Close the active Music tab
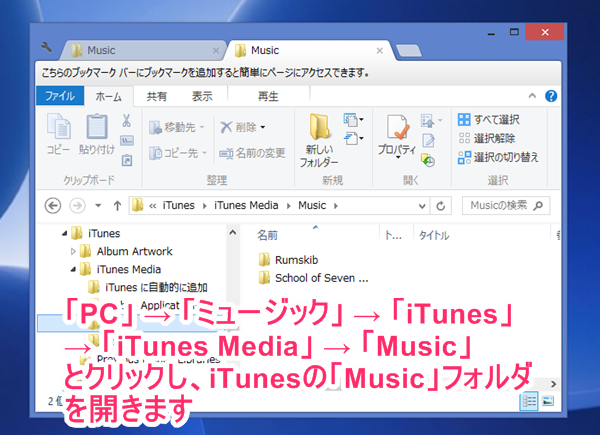The image size is (600, 435). click(380, 51)
